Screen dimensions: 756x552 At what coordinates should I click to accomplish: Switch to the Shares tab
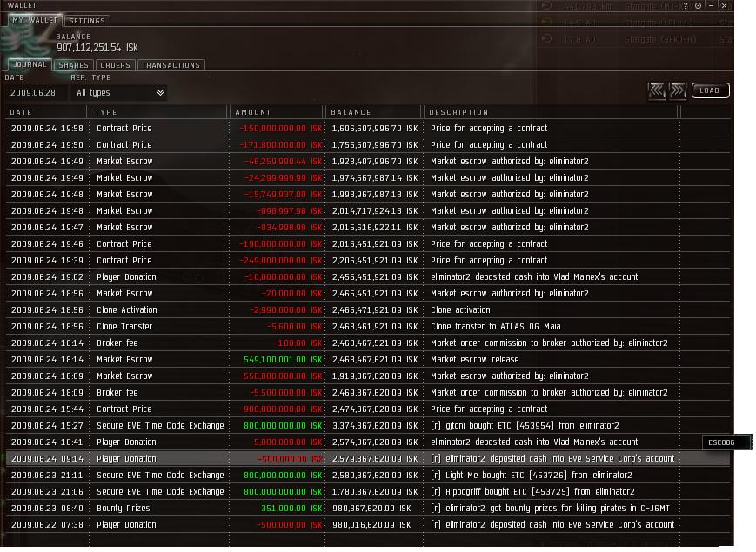pyautogui.click(x=74, y=65)
